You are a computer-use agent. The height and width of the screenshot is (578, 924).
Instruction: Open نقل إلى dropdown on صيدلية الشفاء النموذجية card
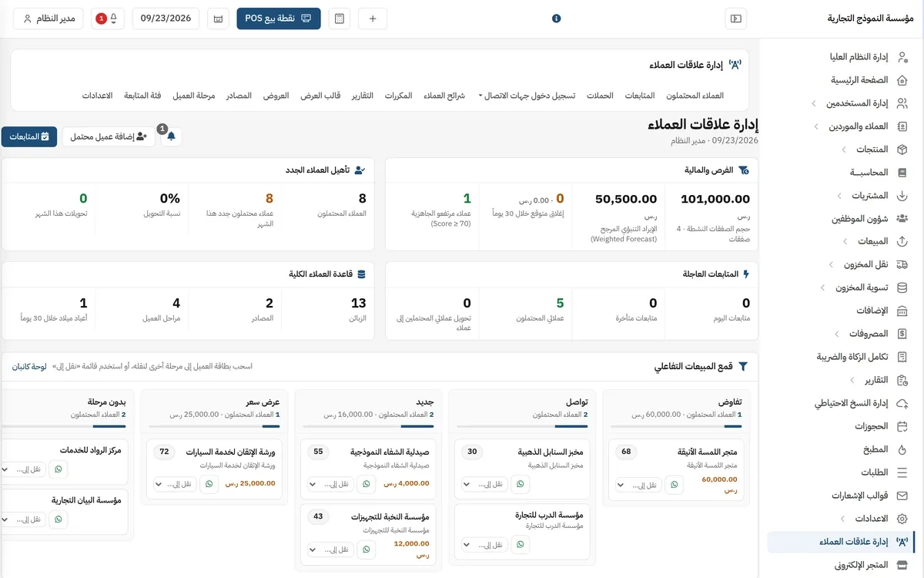(330, 485)
